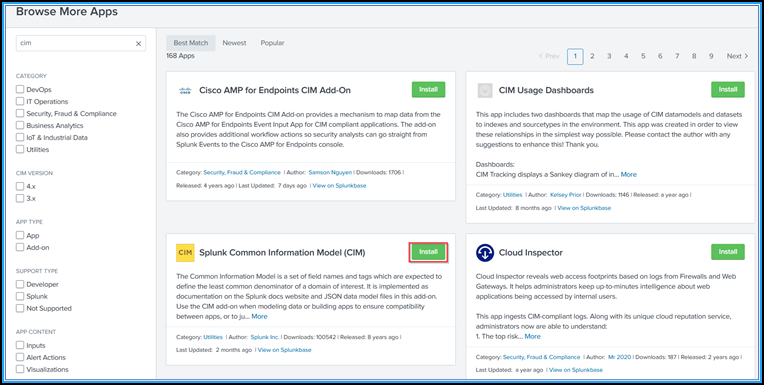The height and width of the screenshot is (385, 764).
Task: Switch to the Newest tab
Action: (x=234, y=43)
